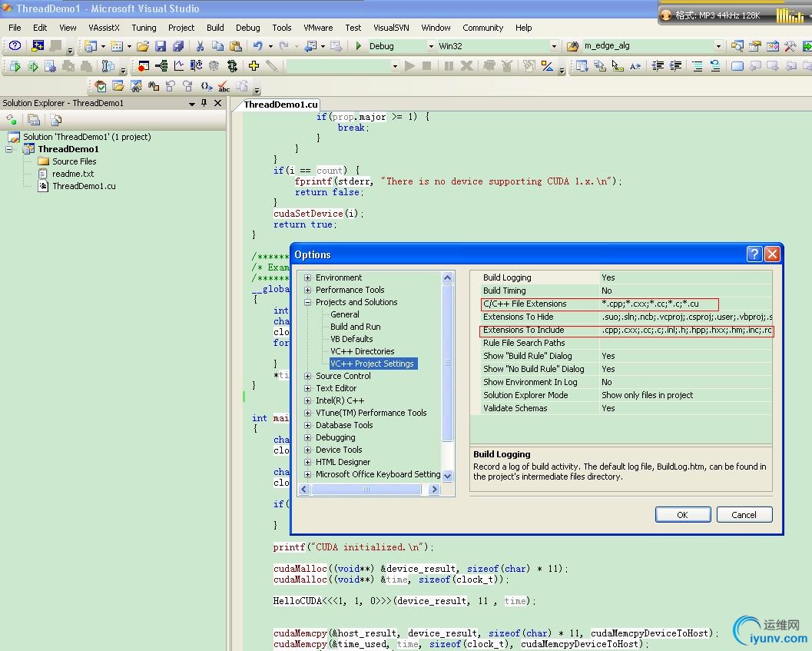Collapse the Projects and Solutions node
The height and width of the screenshot is (651, 812).
tap(307, 302)
